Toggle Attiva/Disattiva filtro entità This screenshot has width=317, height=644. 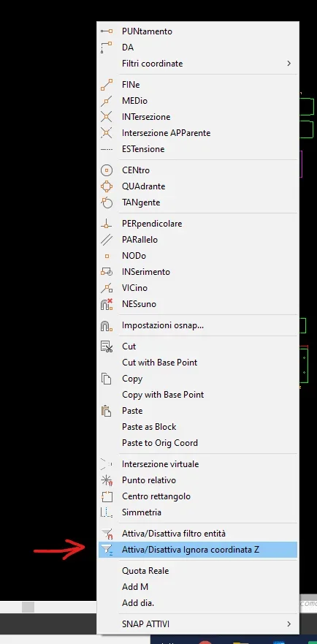pyautogui.click(x=198, y=534)
